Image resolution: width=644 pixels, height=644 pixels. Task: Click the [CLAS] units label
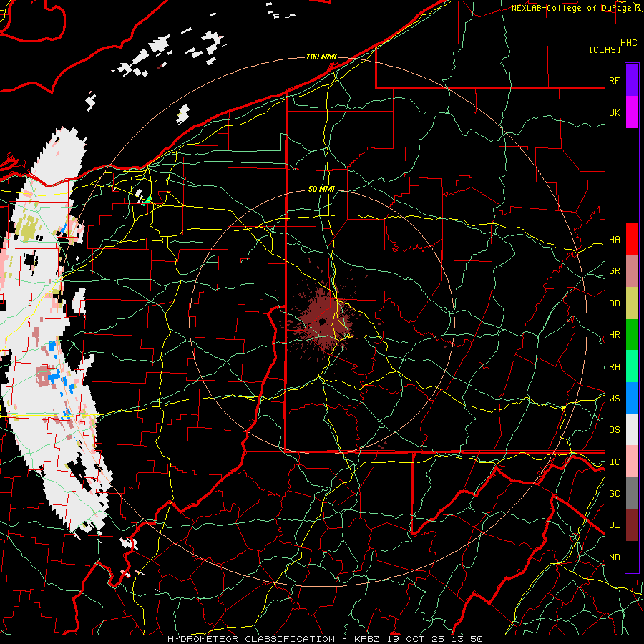pyautogui.click(x=605, y=49)
